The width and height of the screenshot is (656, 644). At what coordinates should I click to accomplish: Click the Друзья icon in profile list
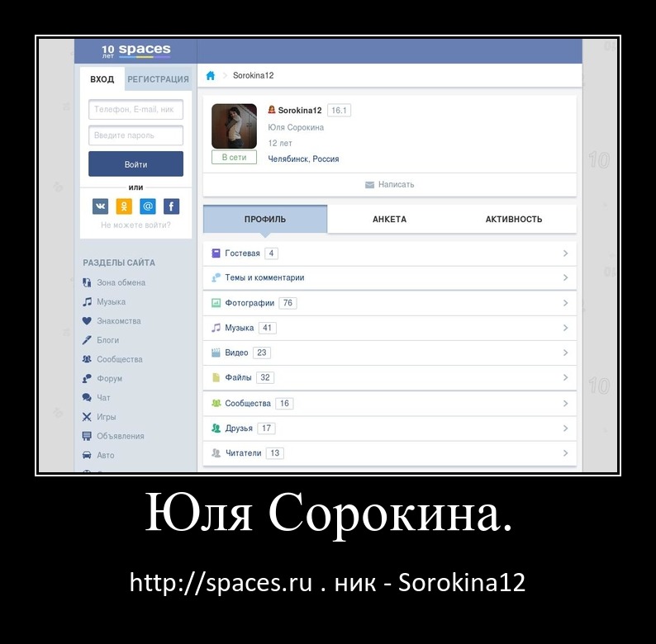216,429
